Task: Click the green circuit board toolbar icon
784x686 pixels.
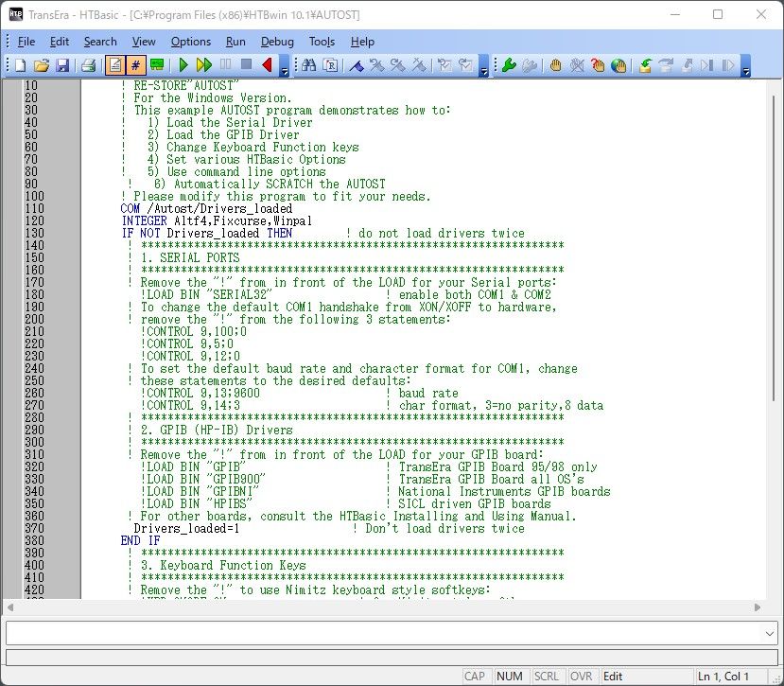Action: (157, 65)
